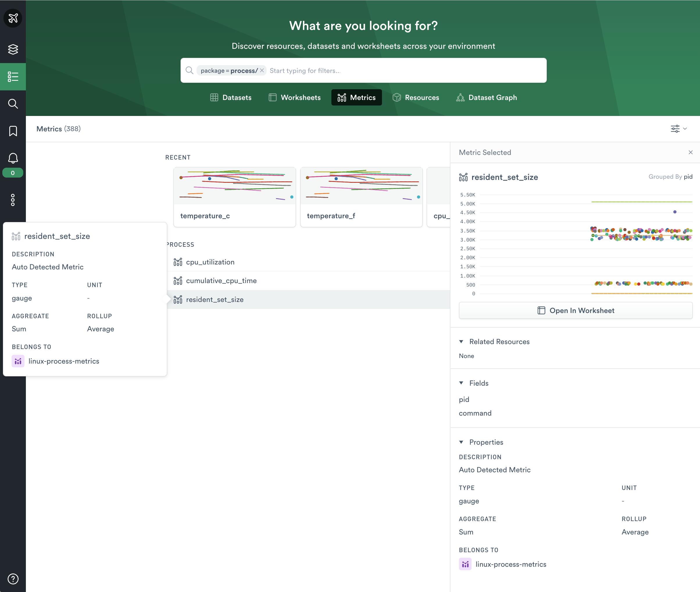Open the notifications bell icon

tap(13, 158)
